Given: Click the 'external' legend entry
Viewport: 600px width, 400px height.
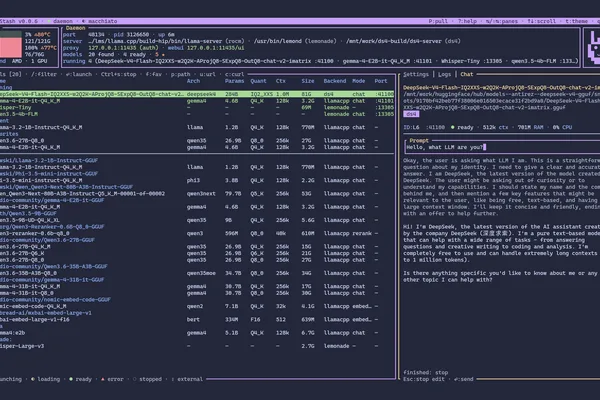Looking at the screenshot, I should pyautogui.click(x=187, y=379).
